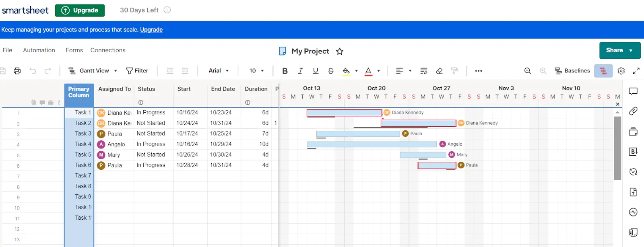Select row number 7
Image resolution: width=644 pixels, height=247 pixels.
(18, 176)
